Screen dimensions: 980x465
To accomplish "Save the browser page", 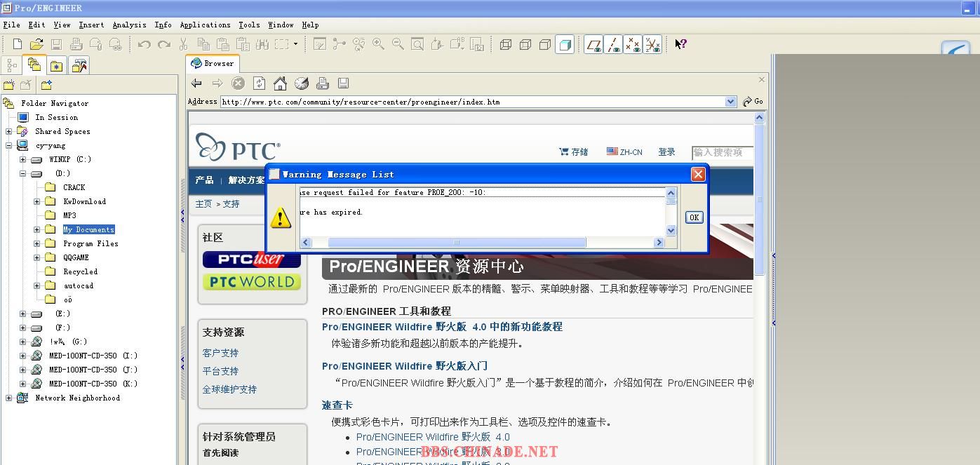I will click(344, 83).
